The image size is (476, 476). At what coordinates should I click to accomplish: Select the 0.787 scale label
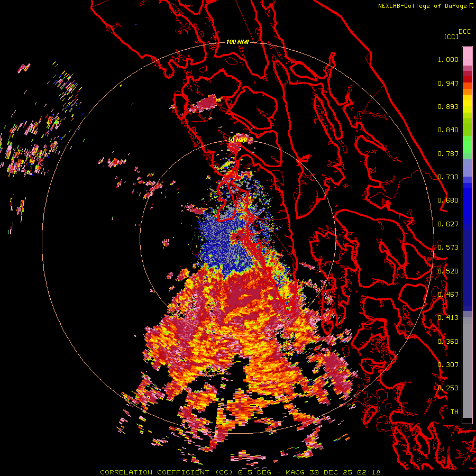448,153
